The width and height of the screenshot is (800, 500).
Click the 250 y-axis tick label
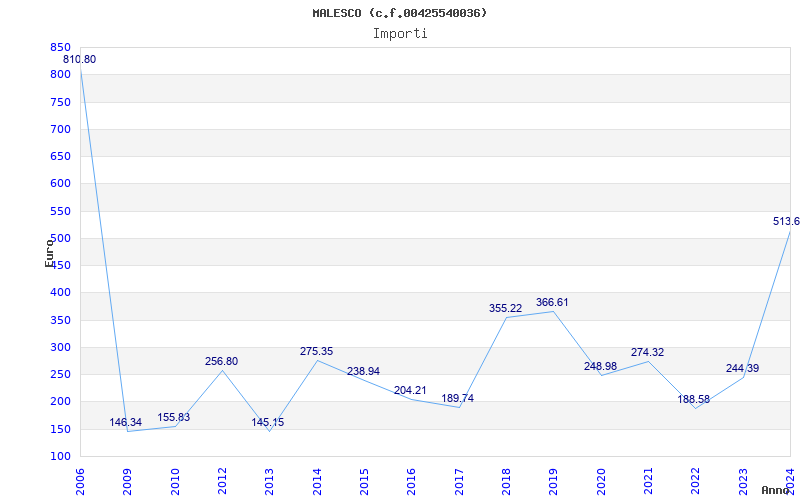[x=60, y=374]
